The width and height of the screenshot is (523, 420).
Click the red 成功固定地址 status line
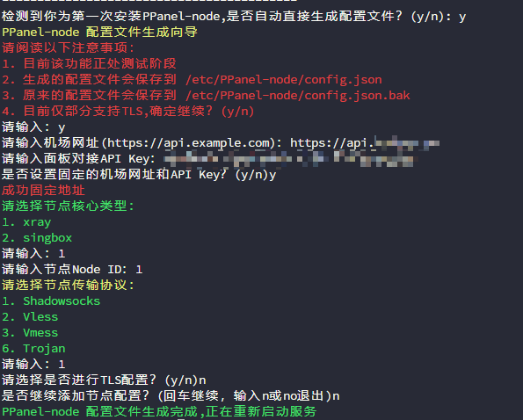43,191
